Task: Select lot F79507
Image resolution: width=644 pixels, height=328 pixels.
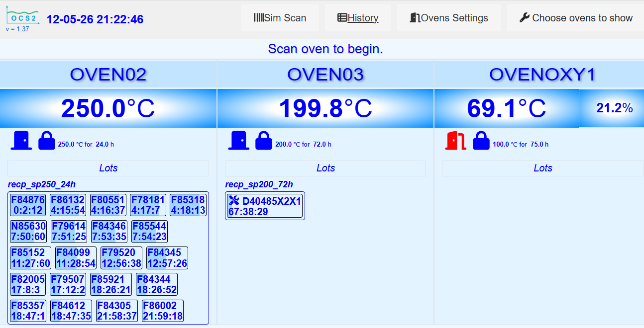Action: point(68,284)
